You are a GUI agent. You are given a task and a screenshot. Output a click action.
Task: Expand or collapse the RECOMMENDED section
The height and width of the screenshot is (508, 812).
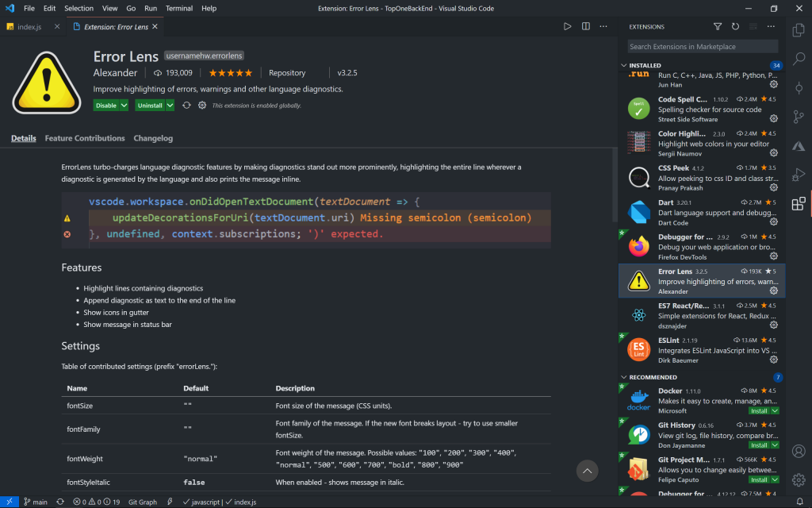pos(653,377)
